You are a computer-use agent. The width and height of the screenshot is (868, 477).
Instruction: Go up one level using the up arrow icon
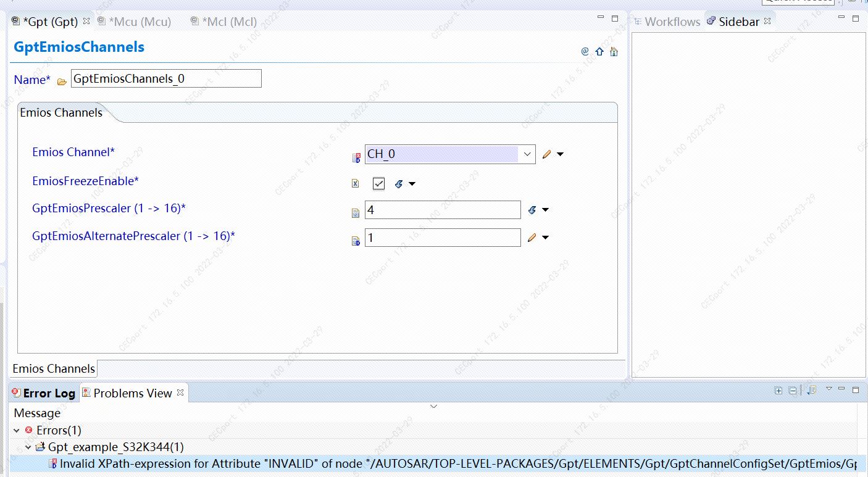pyautogui.click(x=599, y=52)
